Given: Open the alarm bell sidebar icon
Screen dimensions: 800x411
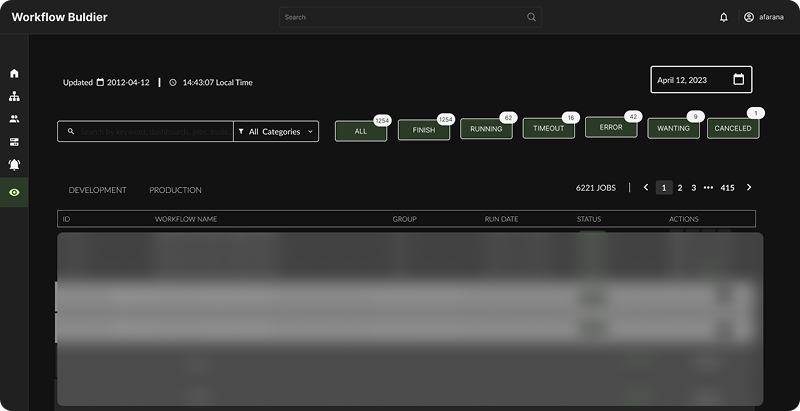Looking at the screenshot, I should click(x=14, y=165).
